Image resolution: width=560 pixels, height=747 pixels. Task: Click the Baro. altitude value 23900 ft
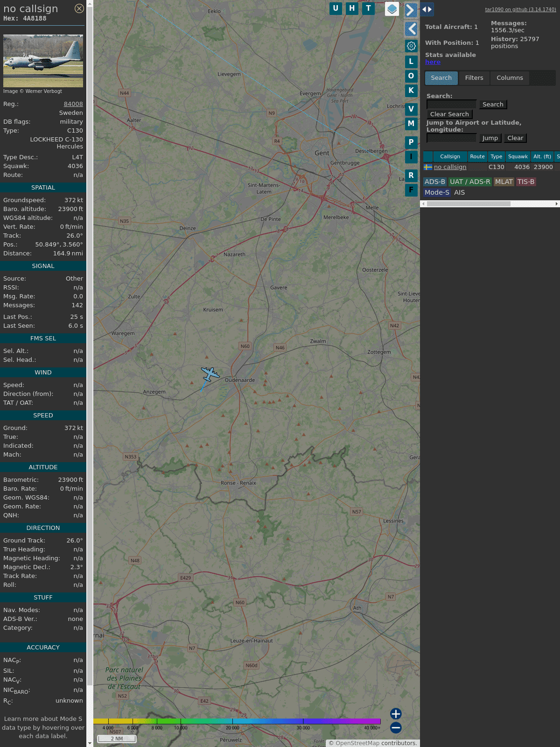pyautogui.click(x=70, y=209)
